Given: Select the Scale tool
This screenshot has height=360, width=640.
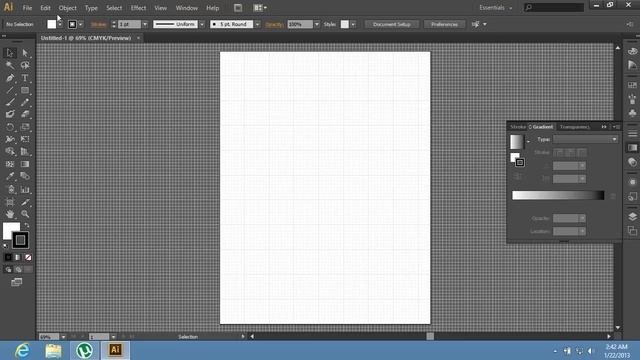Looking at the screenshot, I should (x=25, y=127).
